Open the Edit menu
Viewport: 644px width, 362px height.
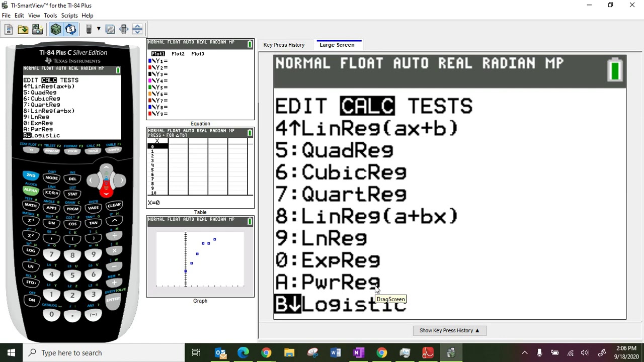coord(19,16)
